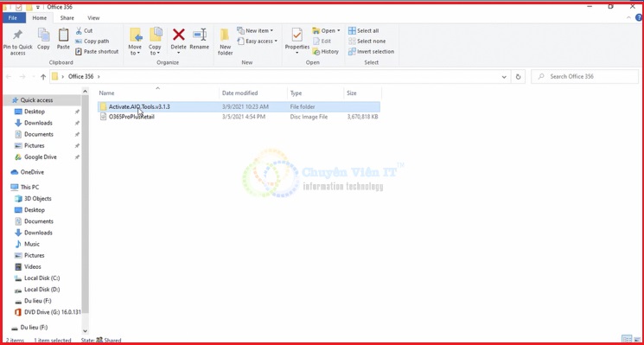The width and height of the screenshot is (644, 345).
Task: Open Local Disk (D:)
Action: [x=41, y=290]
